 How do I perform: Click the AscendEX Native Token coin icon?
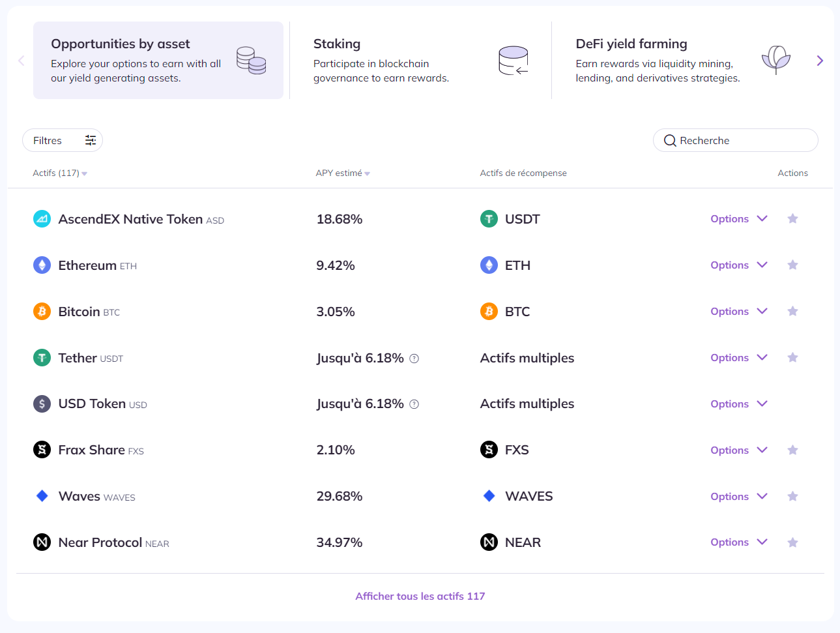pos(42,219)
